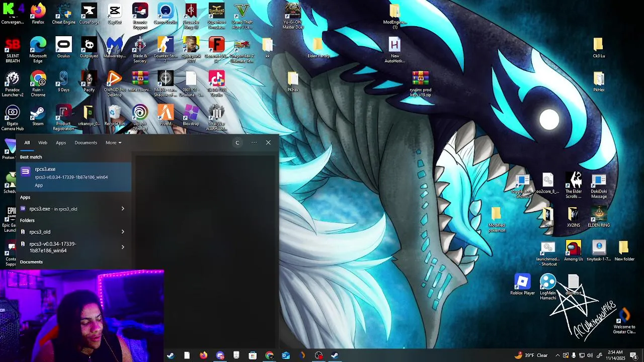Screen dimensions: 644x362
Task: Open Roblox Player desktop shortcut
Action: coord(523,285)
